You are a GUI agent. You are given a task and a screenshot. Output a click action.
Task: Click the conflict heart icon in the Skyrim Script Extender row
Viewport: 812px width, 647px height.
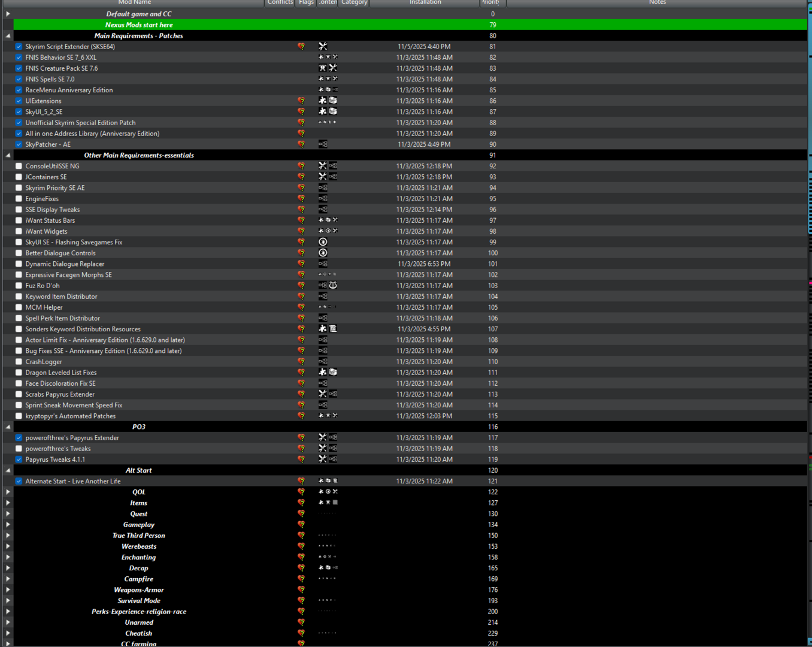click(x=301, y=47)
